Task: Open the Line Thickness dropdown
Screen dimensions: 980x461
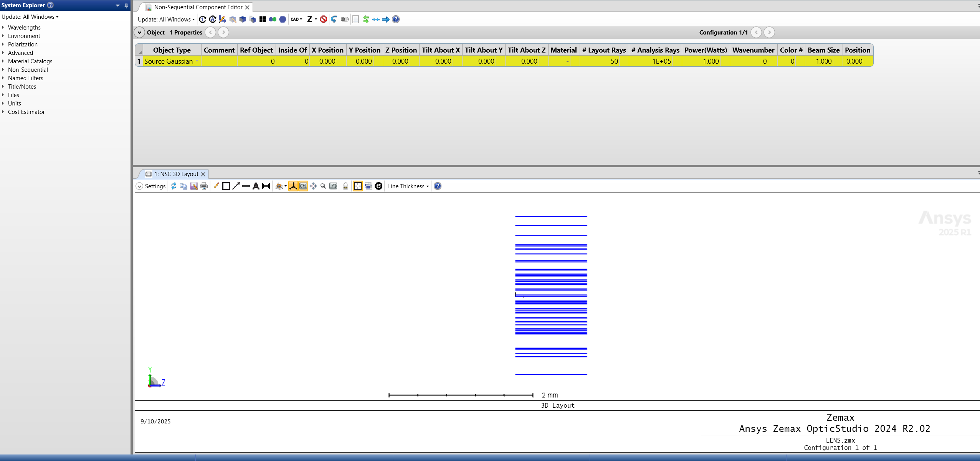Action: coord(408,186)
